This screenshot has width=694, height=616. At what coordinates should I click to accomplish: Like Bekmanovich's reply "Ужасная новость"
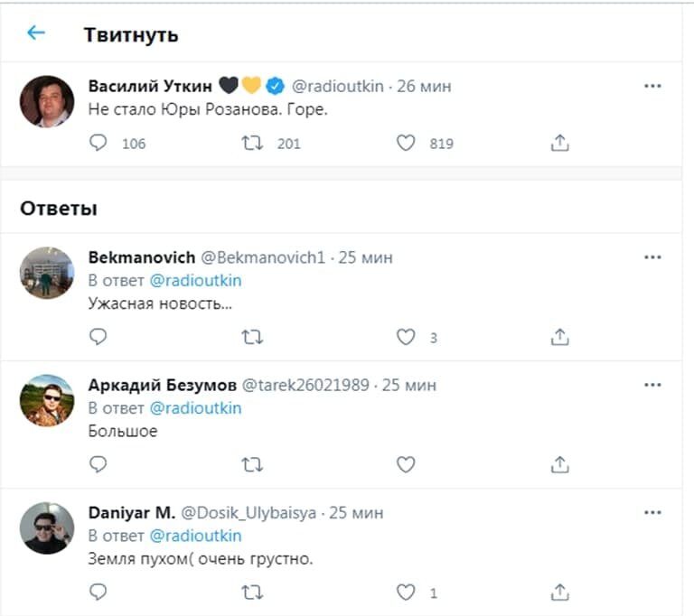(406, 337)
